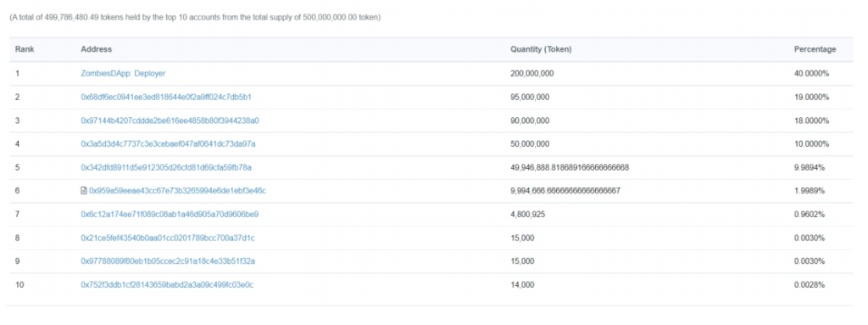Click rank number 2 cell
Viewport: 868px width, 325px height.
click(x=17, y=97)
